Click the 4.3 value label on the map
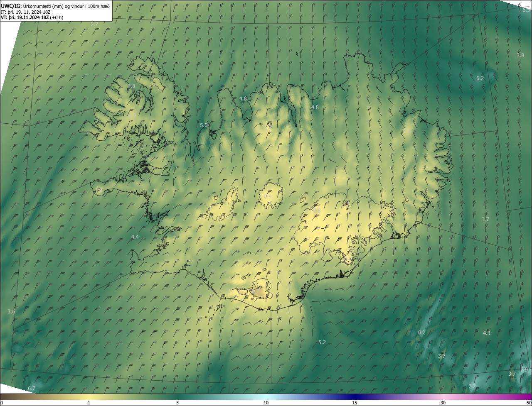 click(487, 333)
